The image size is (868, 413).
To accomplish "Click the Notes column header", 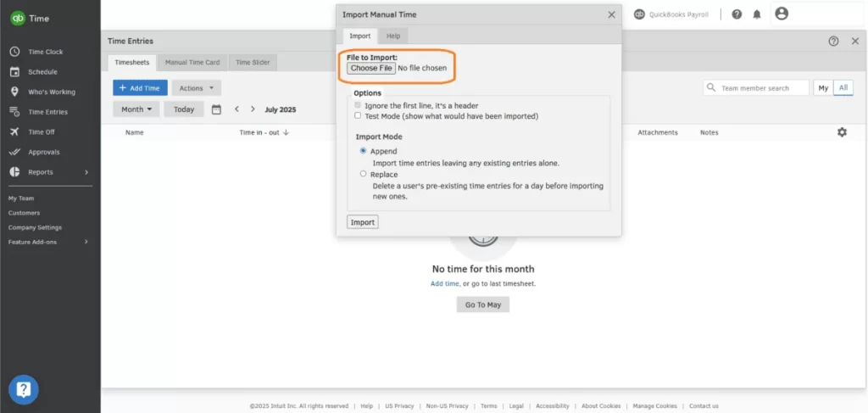I will pyautogui.click(x=709, y=133).
